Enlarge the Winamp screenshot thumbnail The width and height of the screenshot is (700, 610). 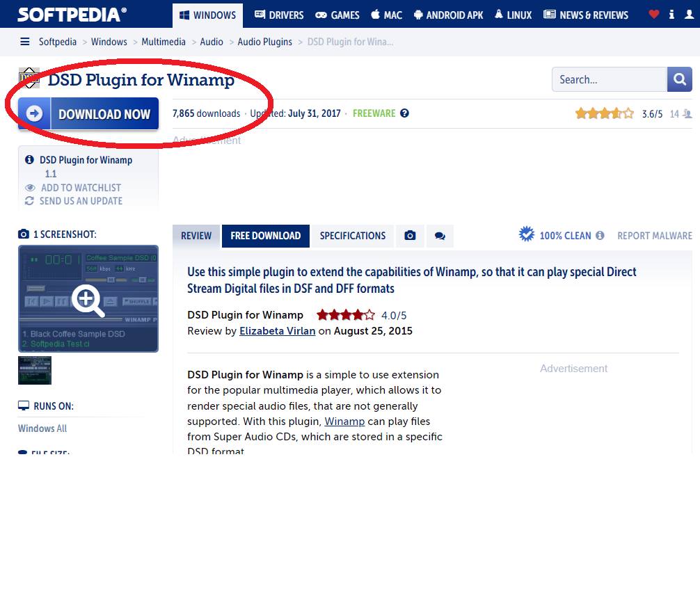click(88, 298)
